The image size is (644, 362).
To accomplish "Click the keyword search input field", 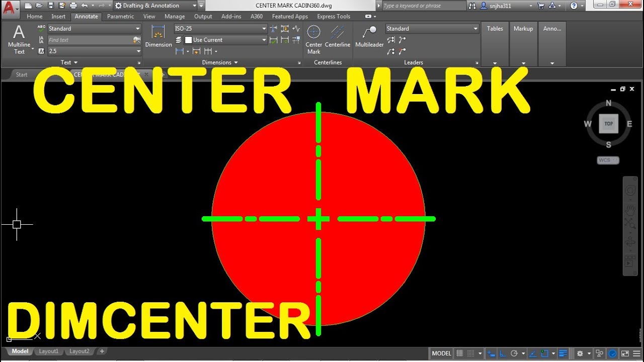I will click(424, 6).
